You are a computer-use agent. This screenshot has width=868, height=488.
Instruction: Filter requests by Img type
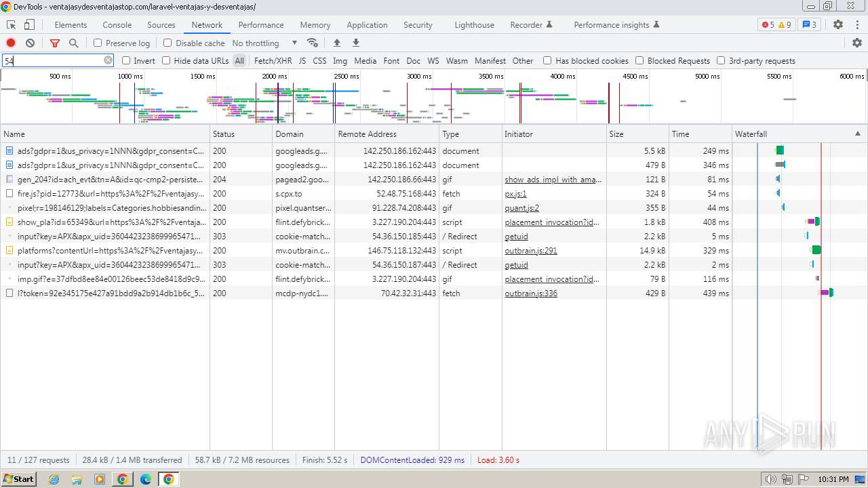(340, 60)
